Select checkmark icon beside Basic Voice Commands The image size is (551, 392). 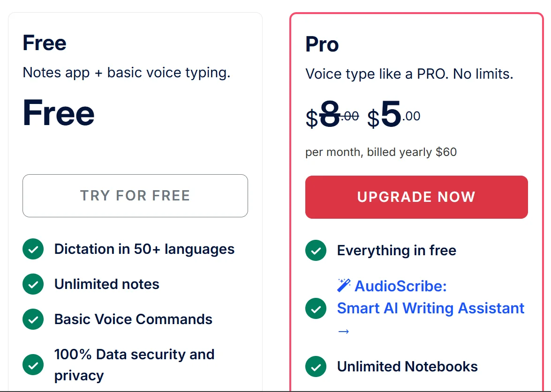33,319
